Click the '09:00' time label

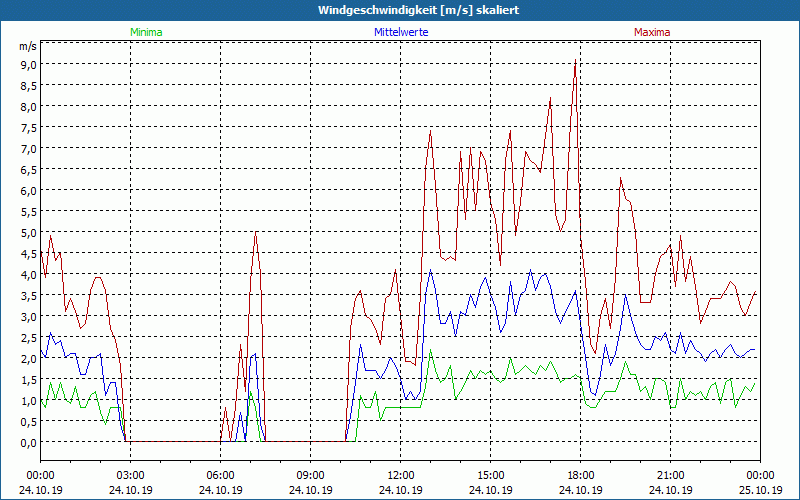point(310,476)
